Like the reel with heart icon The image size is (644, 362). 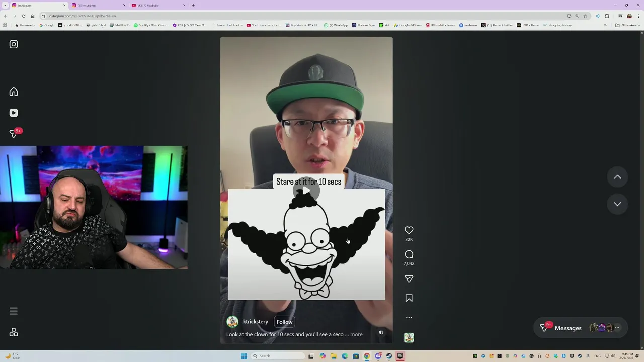(409, 230)
